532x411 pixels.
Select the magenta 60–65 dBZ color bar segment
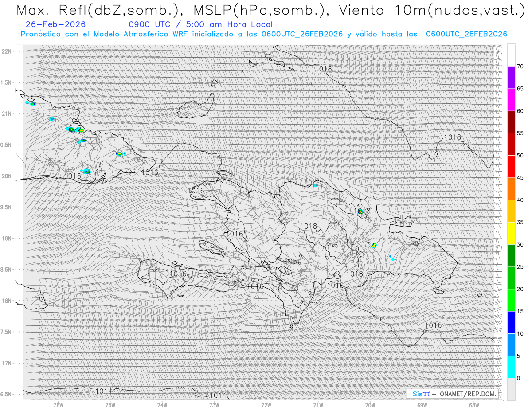[x=511, y=100]
